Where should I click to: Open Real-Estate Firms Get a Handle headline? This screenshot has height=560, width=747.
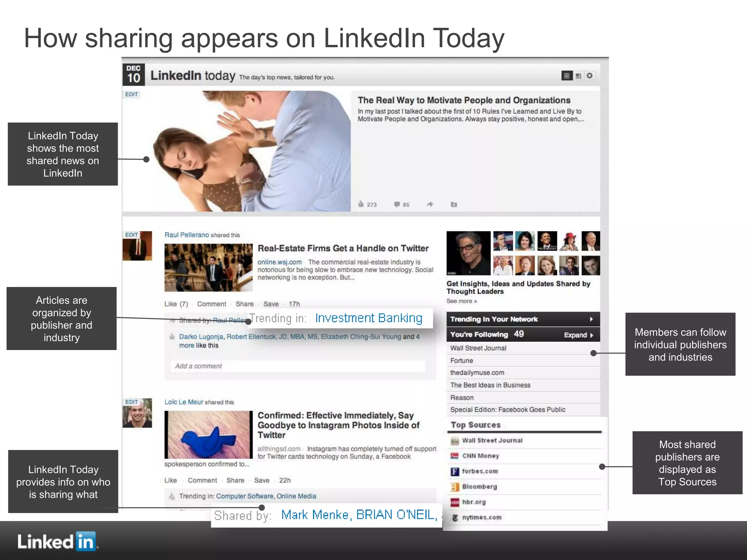(x=343, y=248)
